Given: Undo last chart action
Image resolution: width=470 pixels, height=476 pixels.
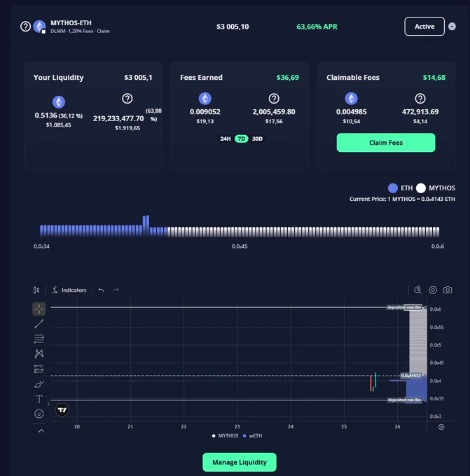Looking at the screenshot, I should pyautogui.click(x=101, y=290).
